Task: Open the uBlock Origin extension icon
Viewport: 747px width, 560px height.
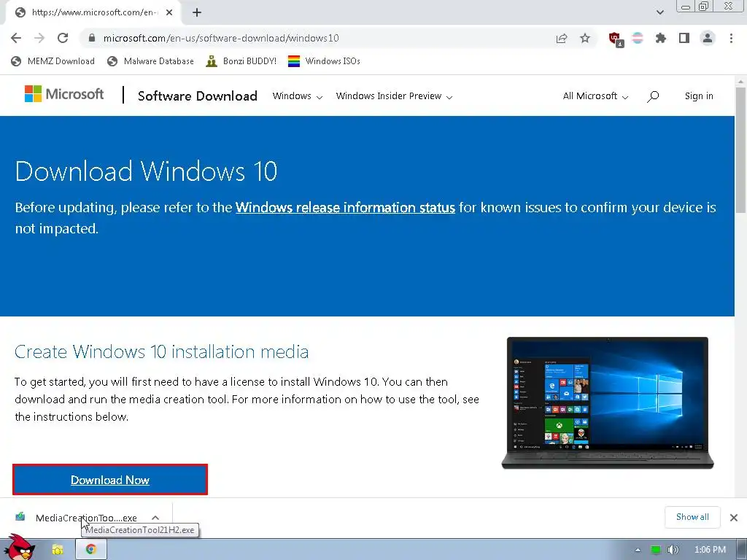Action: coord(616,39)
